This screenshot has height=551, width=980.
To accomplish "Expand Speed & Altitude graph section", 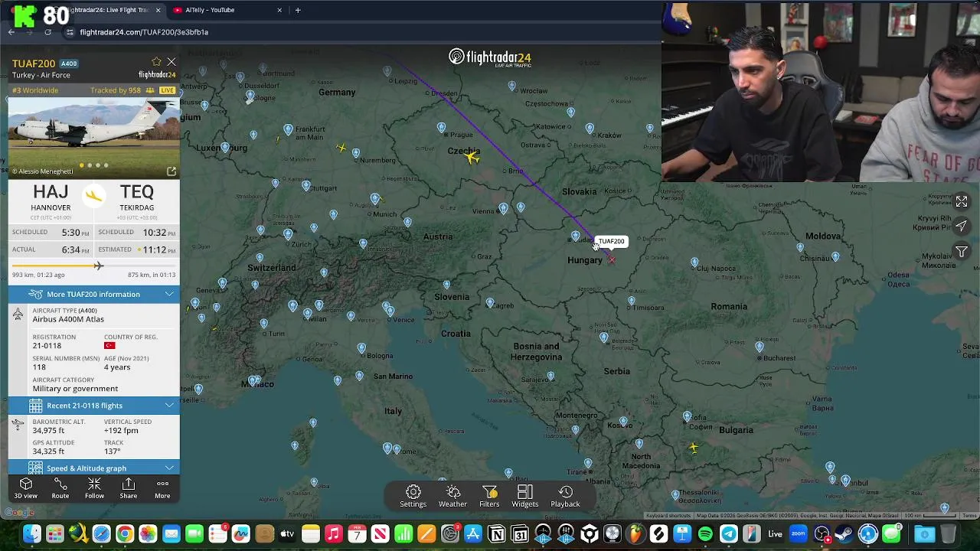I will coord(94,468).
